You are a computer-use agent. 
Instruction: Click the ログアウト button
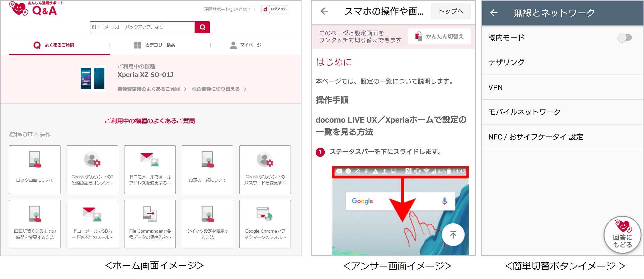pyautogui.click(x=275, y=9)
